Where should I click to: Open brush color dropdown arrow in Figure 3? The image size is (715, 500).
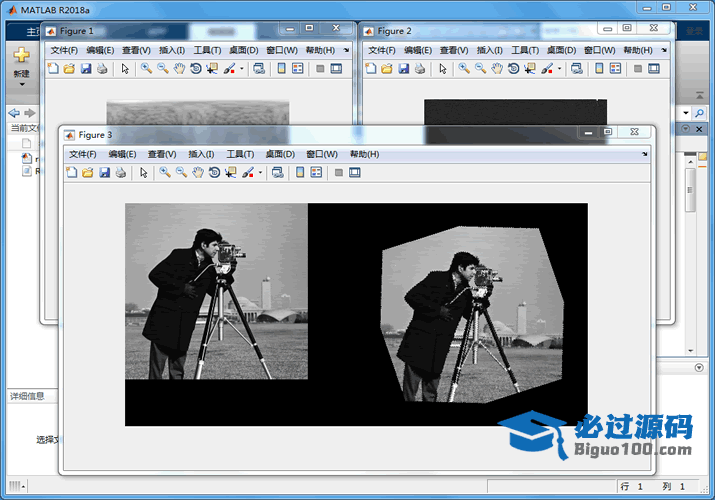click(260, 172)
